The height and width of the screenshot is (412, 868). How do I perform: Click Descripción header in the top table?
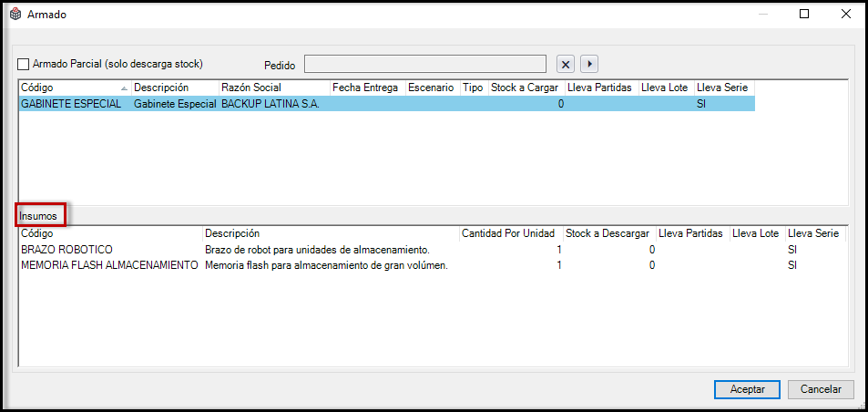pyautogui.click(x=175, y=88)
